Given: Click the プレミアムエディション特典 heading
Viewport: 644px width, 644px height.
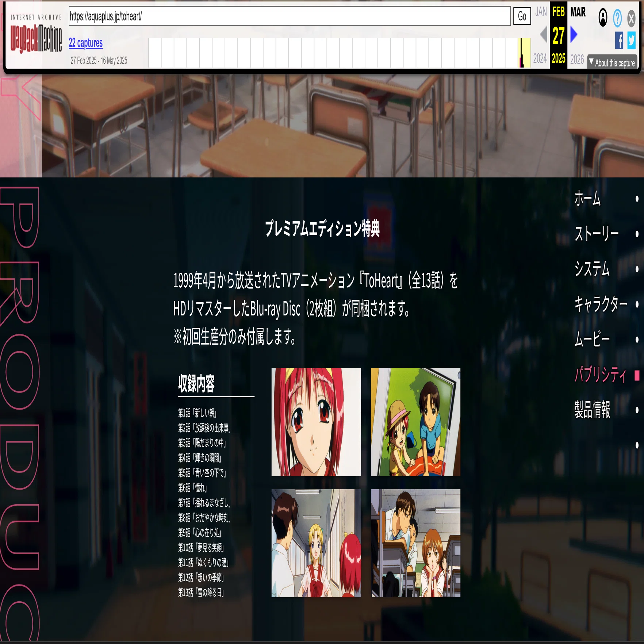Looking at the screenshot, I should pos(322,229).
